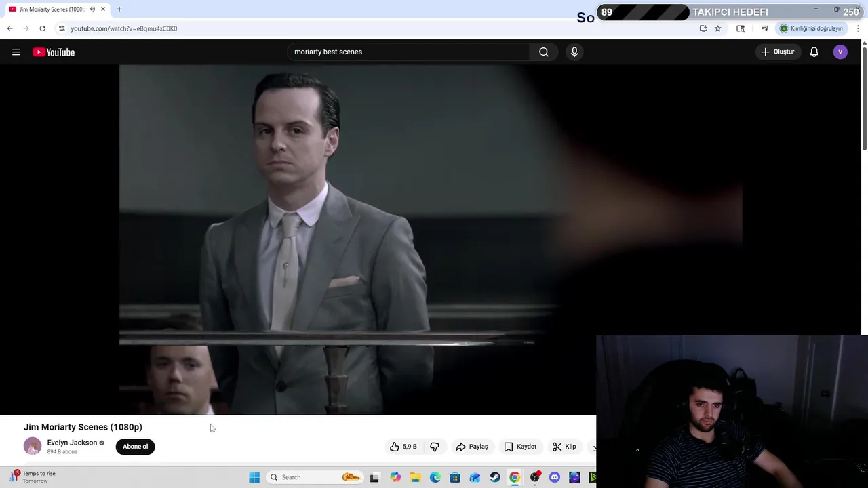This screenshot has height=488, width=868.
Task: Open media controls icon in Chrome toolbar
Action: click(x=764, y=28)
